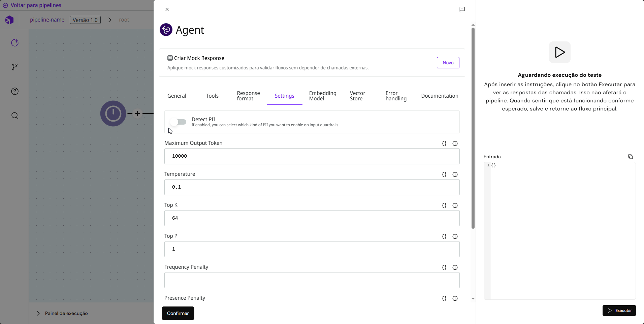Enable the Detect PII toggle
Viewport: 644px width, 324px height.
(x=178, y=122)
